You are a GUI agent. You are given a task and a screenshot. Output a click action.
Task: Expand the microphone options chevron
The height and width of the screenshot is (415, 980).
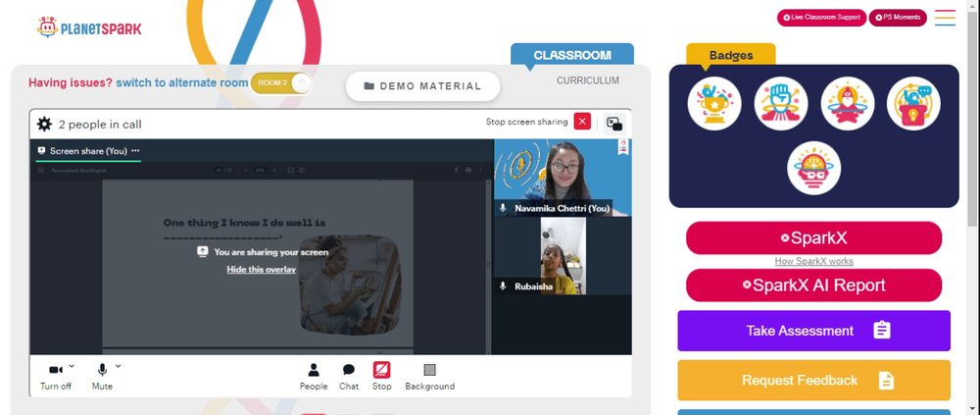click(119, 366)
